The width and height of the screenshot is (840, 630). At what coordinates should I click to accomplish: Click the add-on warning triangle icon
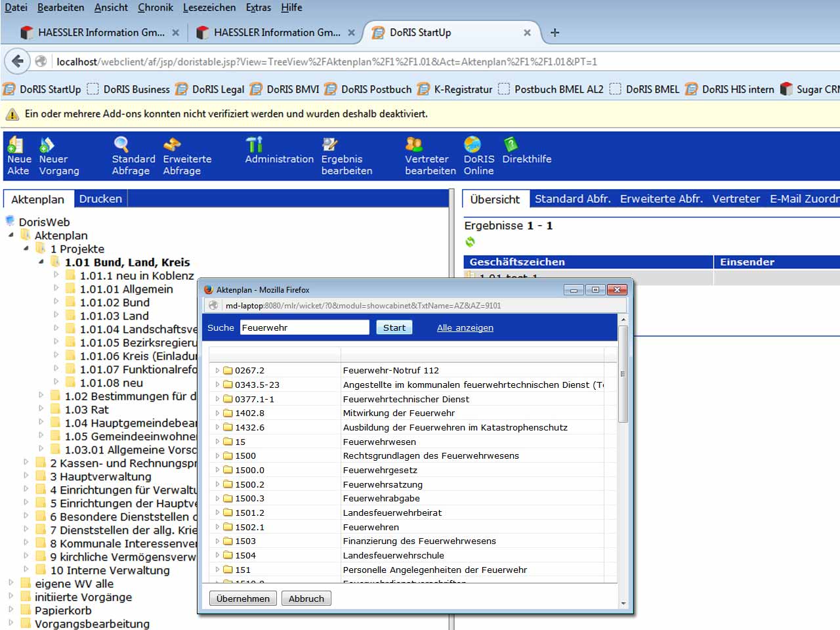pos(12,114)
